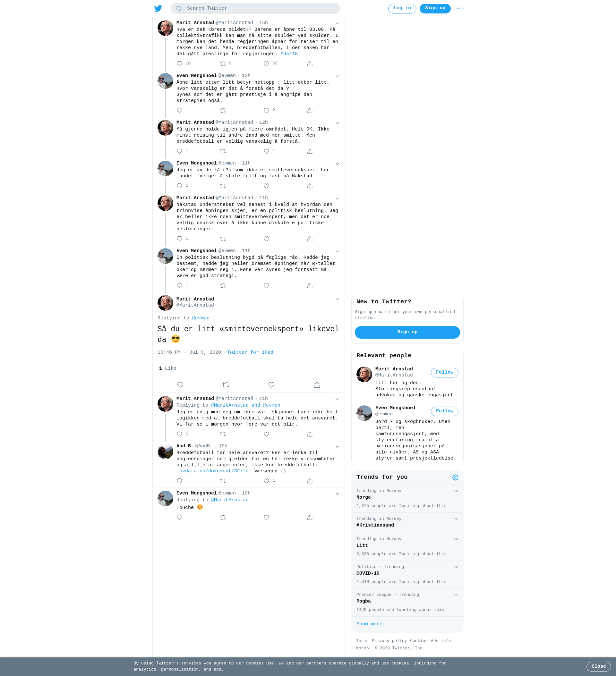The height and width of the screenshot is (676, 616).
Task: Expand options chevron on Aud B.'s tweet
Action: point(338,447)
